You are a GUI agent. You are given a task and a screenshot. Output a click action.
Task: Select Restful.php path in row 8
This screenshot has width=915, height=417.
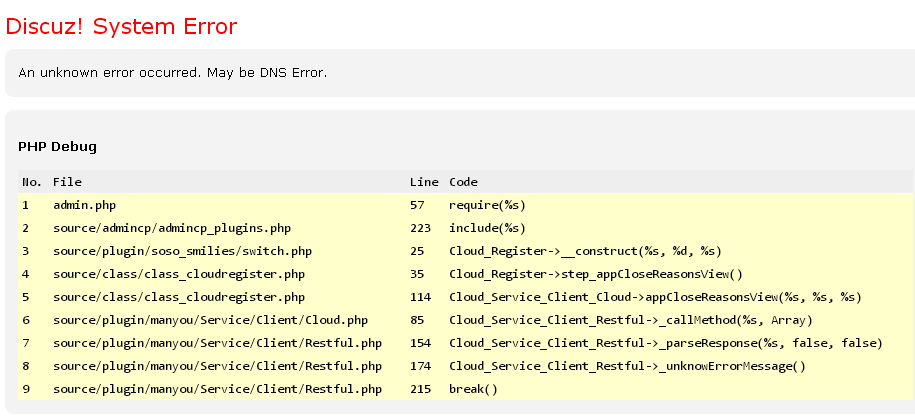click(x=217, y=366)
